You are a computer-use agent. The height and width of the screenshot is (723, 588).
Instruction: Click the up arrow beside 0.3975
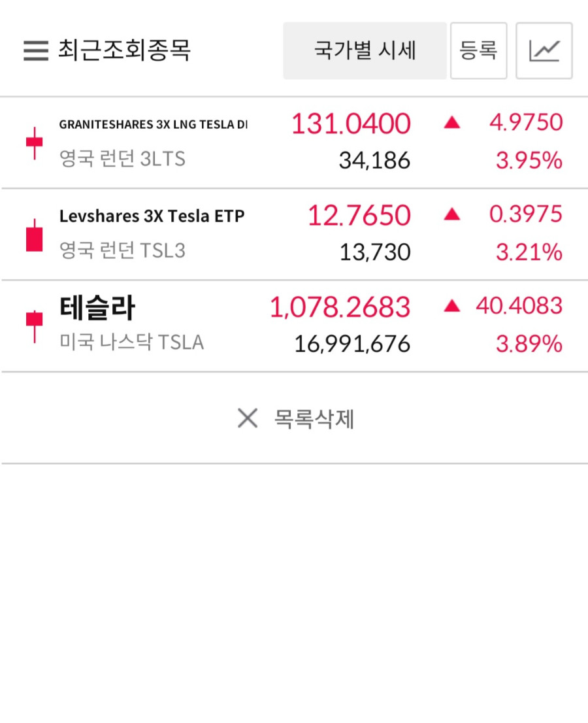coord(452,214)
